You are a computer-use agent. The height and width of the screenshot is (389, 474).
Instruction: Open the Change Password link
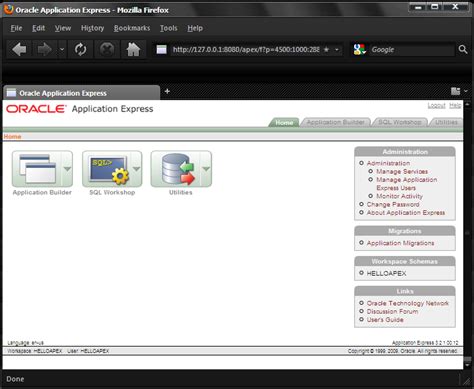coord(393,204)
